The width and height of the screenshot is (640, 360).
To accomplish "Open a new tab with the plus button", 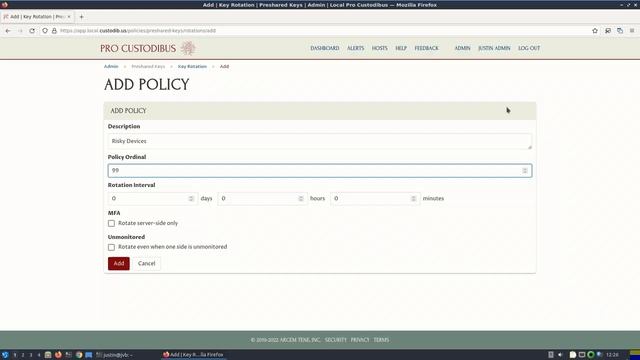I will point(81,17).
